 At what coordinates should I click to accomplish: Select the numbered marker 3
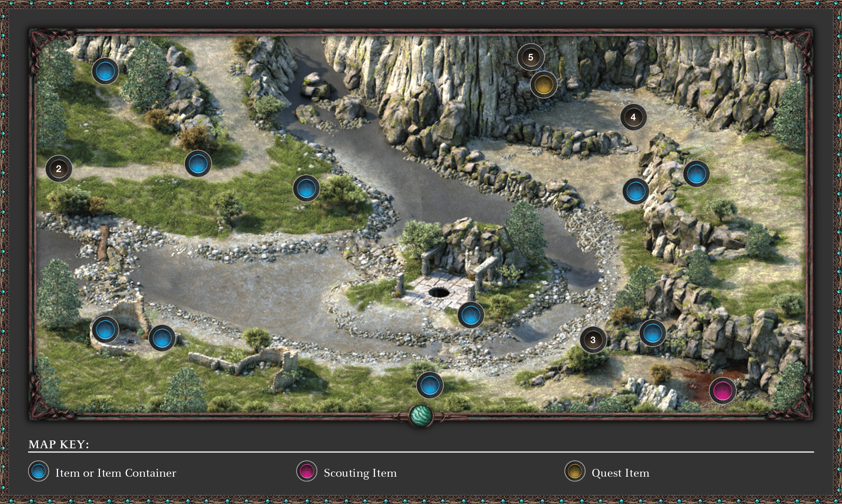[x=593, y=340]
